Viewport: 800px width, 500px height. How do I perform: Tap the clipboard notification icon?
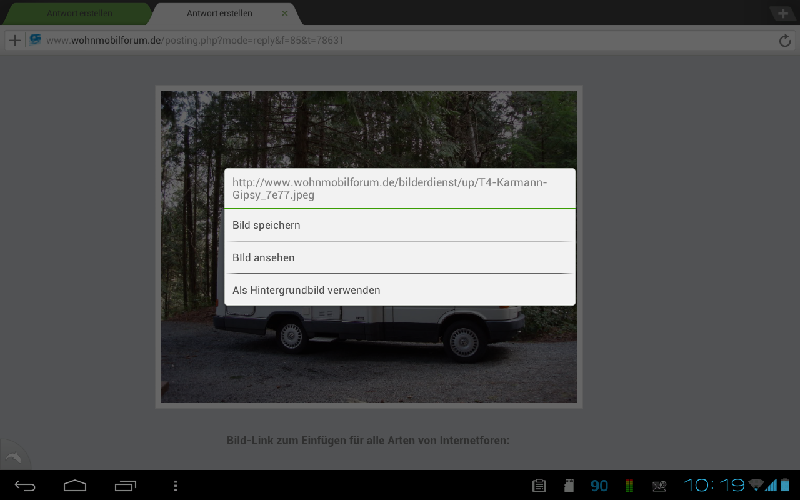point(539,486)
